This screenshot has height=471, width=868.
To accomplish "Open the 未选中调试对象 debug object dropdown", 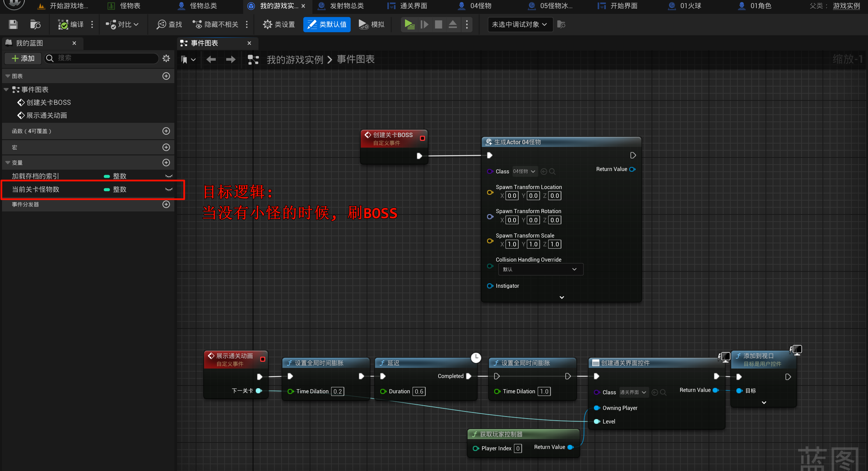I will click(x=519, y=24).
